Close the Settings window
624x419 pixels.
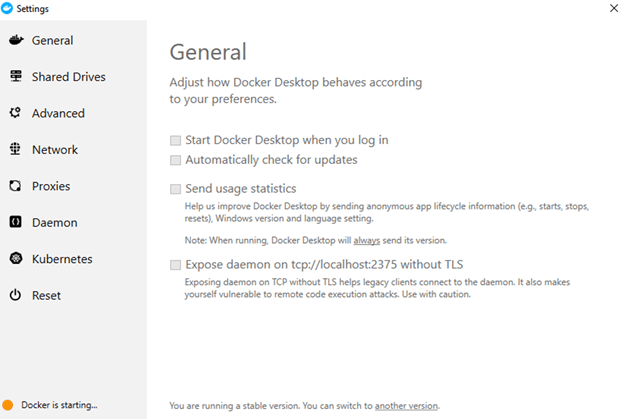[x=614, y=8]
